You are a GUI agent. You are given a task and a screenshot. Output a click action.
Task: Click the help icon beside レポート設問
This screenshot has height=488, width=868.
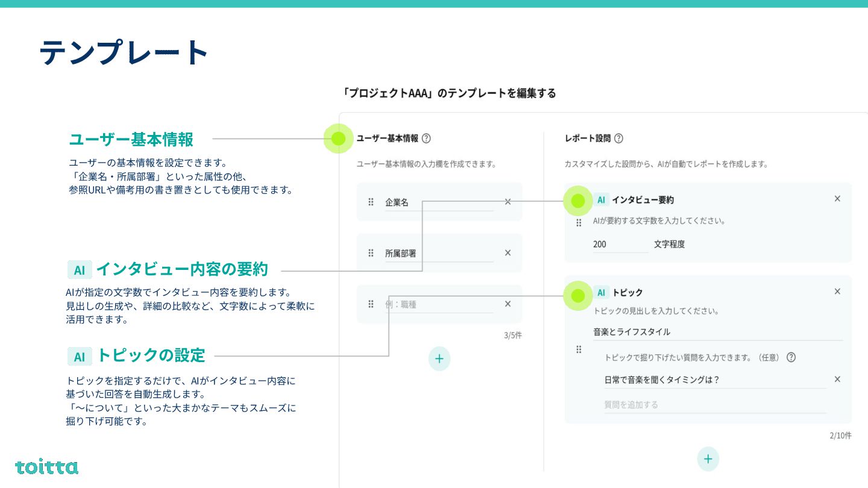[618, 138]
